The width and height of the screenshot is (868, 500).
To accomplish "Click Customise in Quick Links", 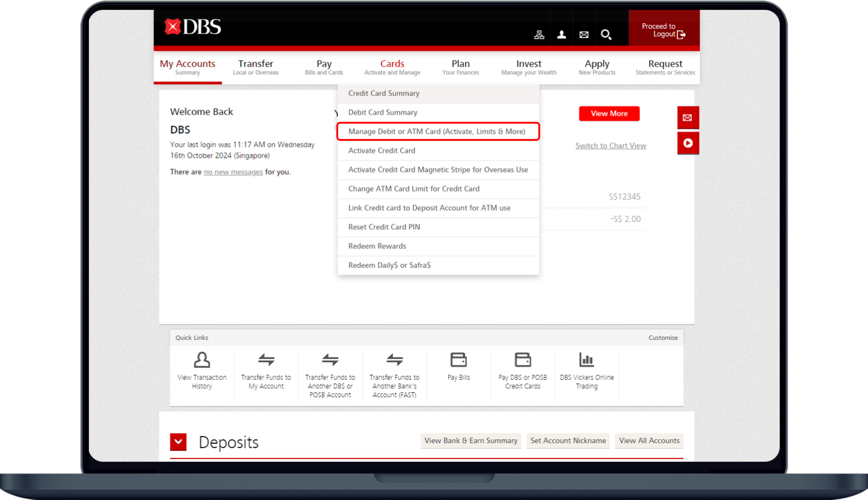I will (x=663, y=338).
